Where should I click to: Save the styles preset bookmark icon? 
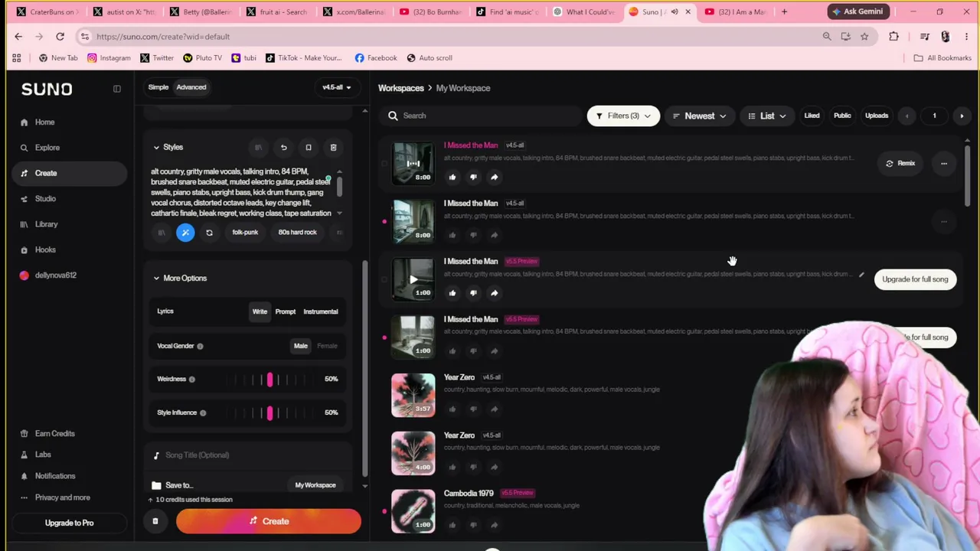click(309, 148)
